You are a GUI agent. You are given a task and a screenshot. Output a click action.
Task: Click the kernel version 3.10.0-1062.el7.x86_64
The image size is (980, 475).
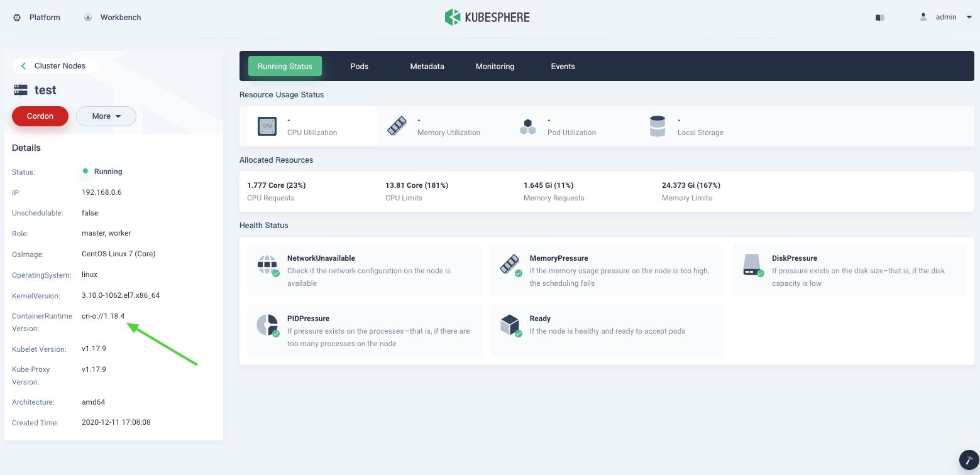pyautogui.click(x=121, y=295)
